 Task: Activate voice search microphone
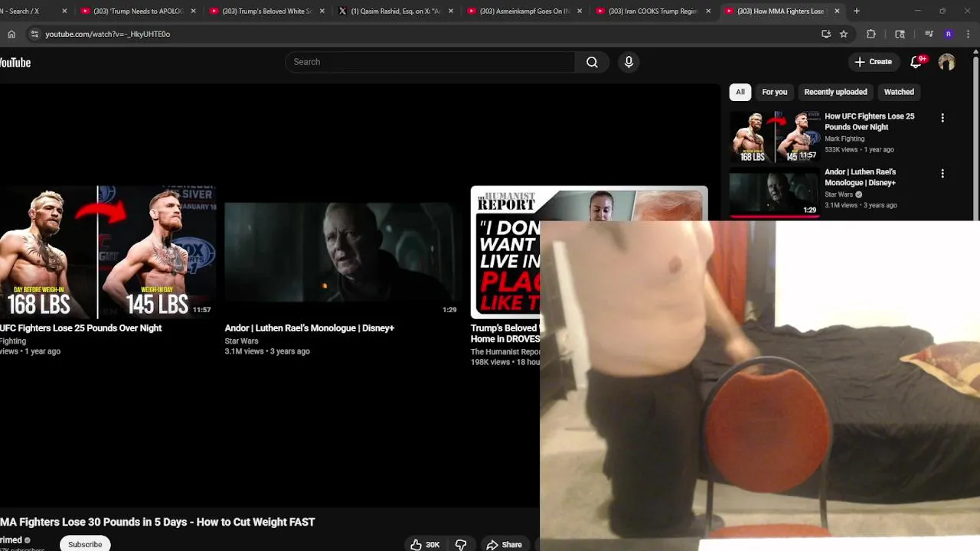pos(629,62)
